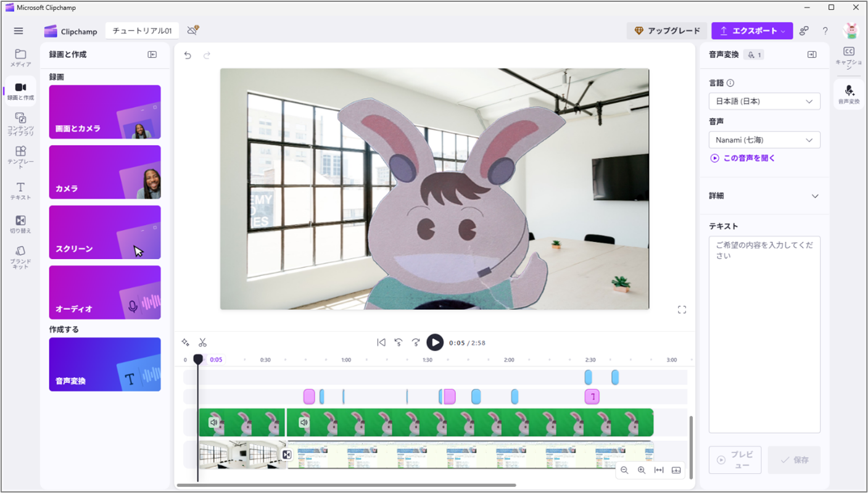Expand the 詳細 section
Viewport: 868px width, 493px height.
click(814, 196)
